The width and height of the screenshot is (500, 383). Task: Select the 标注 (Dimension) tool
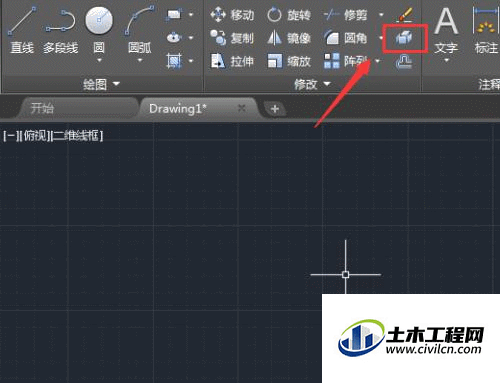(486, 30)
